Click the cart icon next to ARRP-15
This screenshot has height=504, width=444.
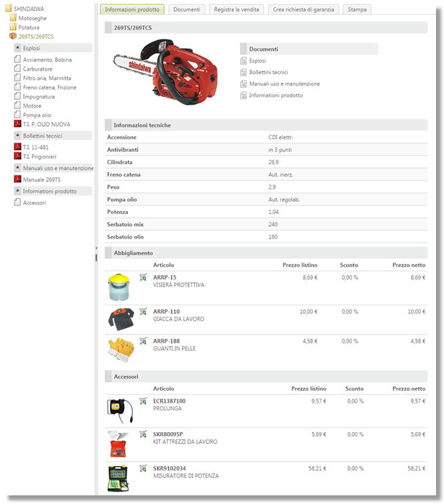coord(143,277)
